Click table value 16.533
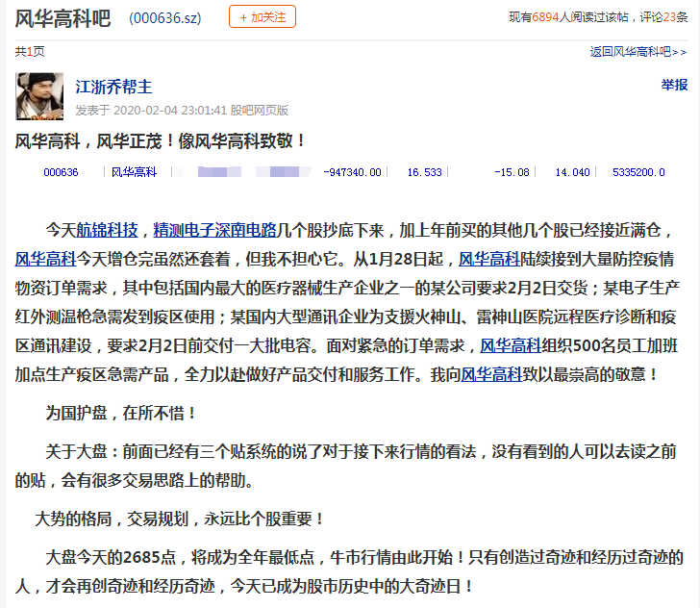This screenshot has width=700, height=608. [x=424, y=172]
